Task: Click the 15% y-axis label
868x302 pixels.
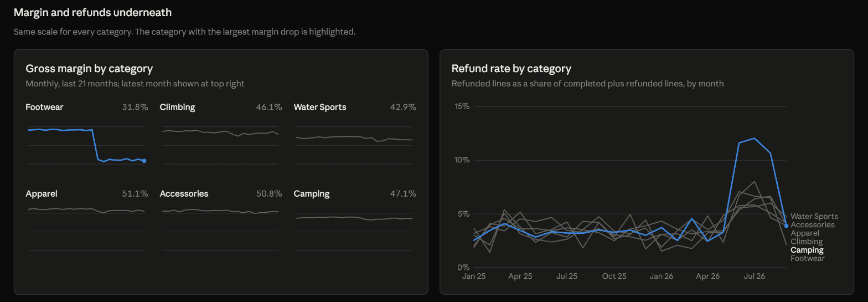Action: [x=462, y=106]
